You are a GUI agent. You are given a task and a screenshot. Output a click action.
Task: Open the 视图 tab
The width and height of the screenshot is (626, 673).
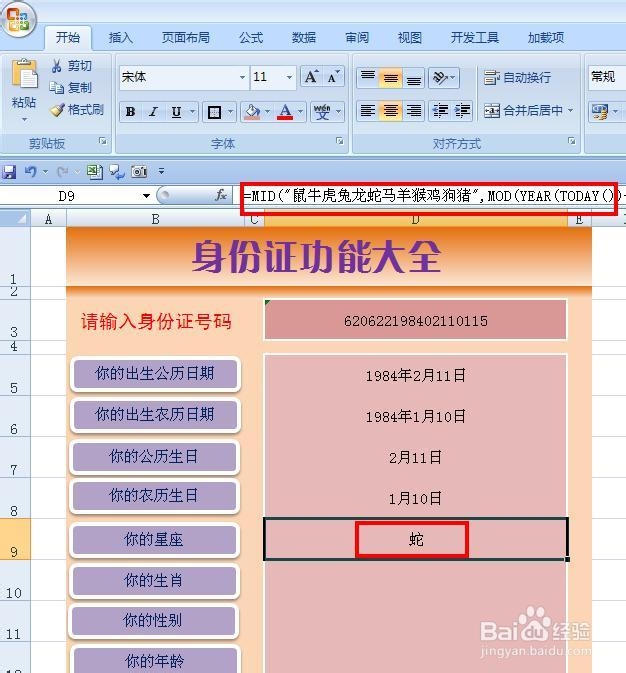tap(410, 38)
